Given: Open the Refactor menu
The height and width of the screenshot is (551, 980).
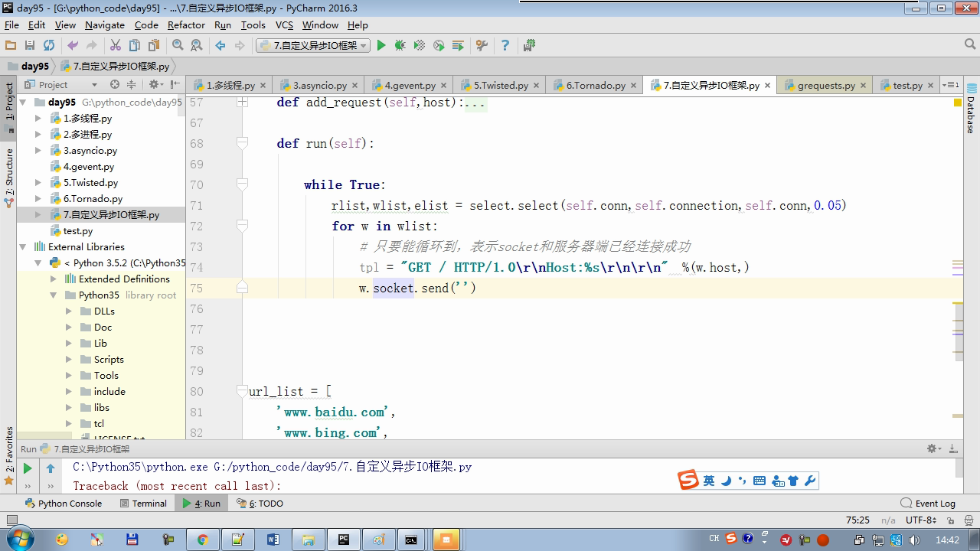Looking at the screenshot, I should [186, 25].
